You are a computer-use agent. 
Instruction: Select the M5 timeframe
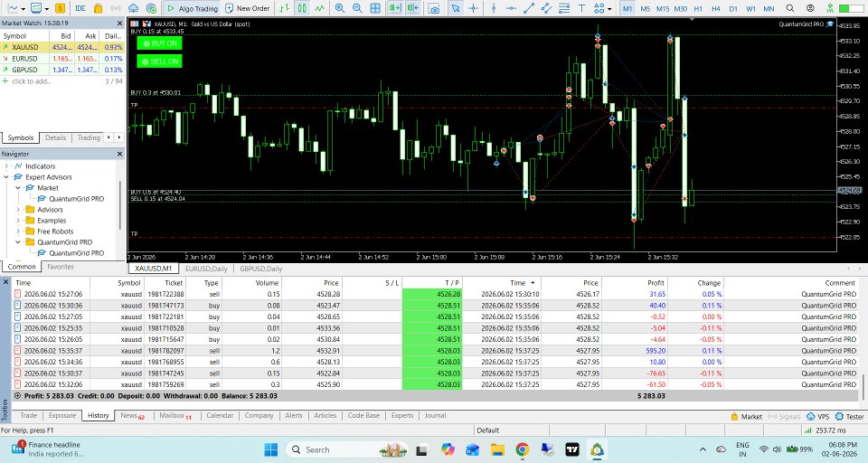pyautogui.click(x=645, y=8)
